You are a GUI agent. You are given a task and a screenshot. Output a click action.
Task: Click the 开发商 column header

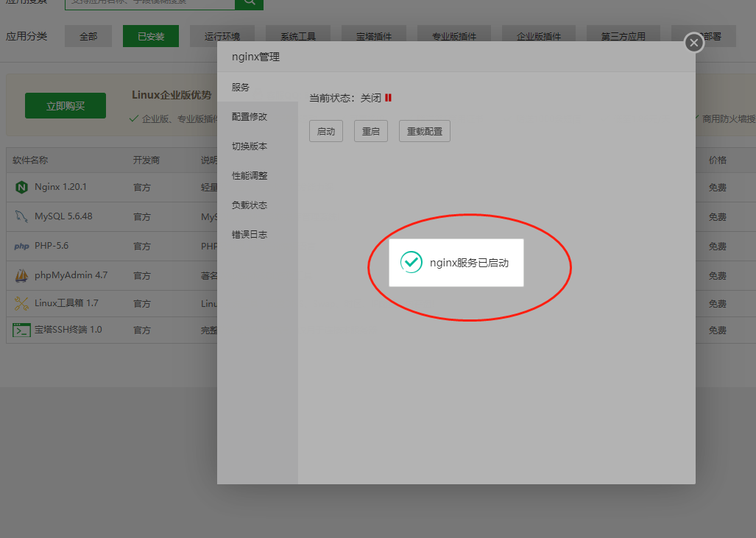(x=146, y=160)
